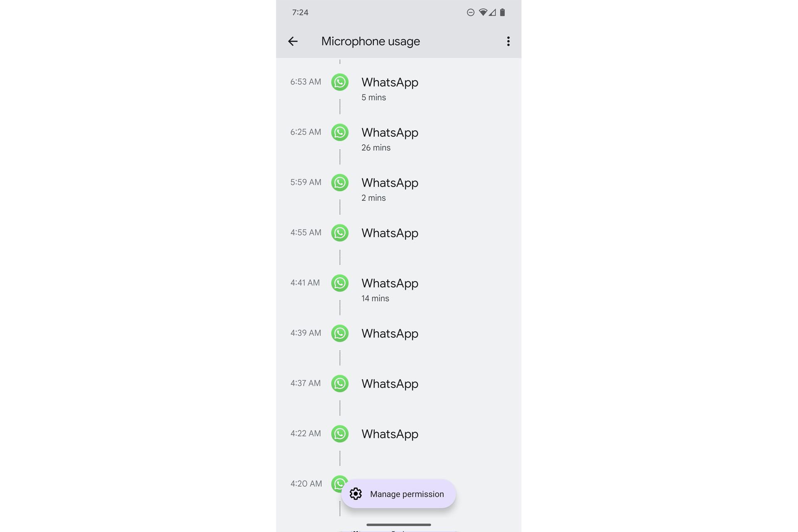Tap the WhatsApp icon beside 4:37 AM
Image resolution: width=798 pixels, height=532 pixels.
click(x=340, y=383)
